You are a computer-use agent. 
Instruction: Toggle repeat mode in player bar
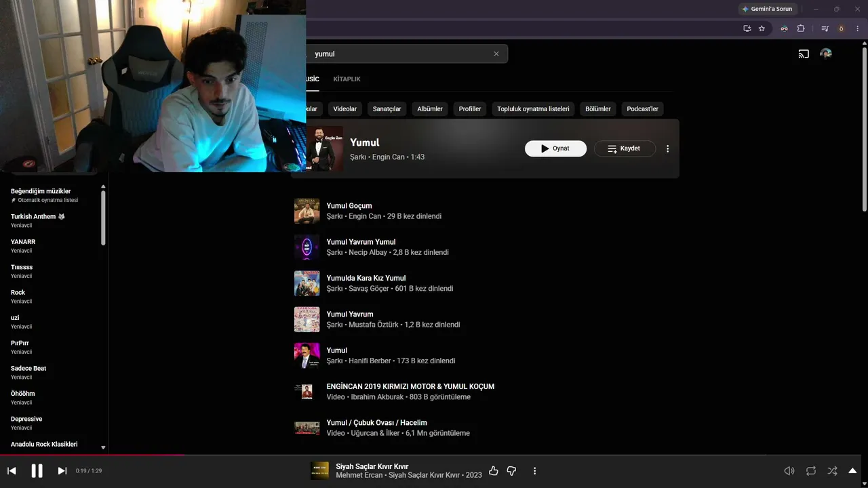(x=811, y=470)
